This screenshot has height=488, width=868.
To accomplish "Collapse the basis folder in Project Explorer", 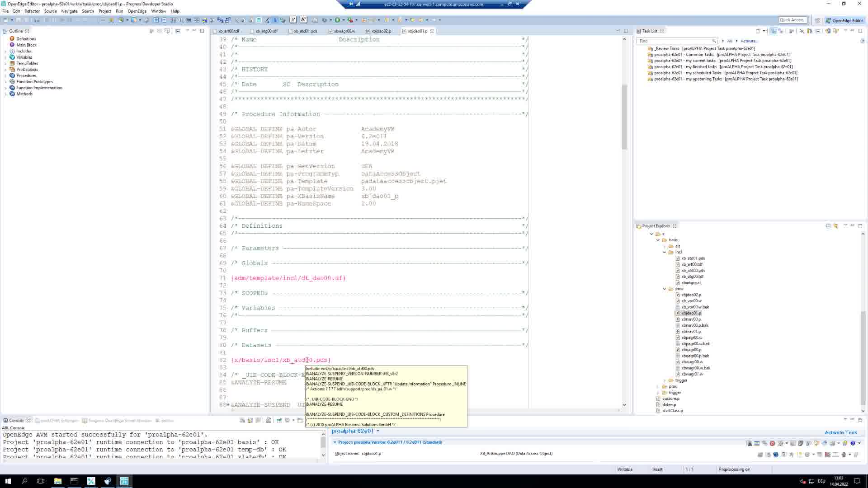I will pyautogui.click(x=658, y=240).
